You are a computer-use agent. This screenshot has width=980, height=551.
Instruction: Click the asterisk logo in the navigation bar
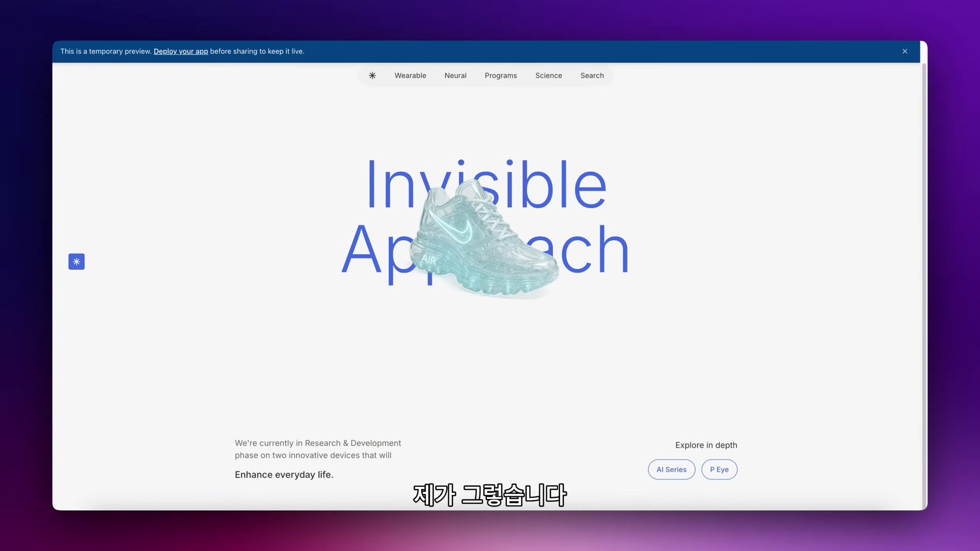pyautogui.click(x=372, y=76)
